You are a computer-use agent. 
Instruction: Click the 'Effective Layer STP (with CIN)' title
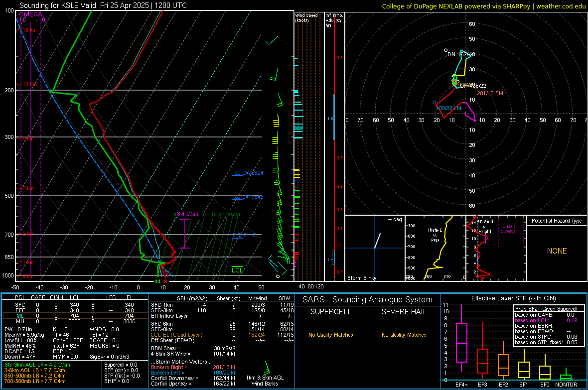click(x=513, y=298)
